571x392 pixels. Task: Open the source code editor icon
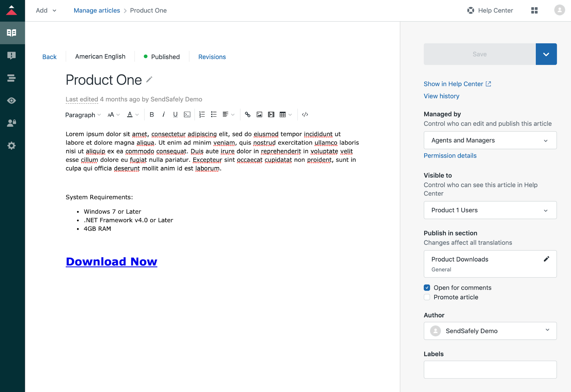305,114
